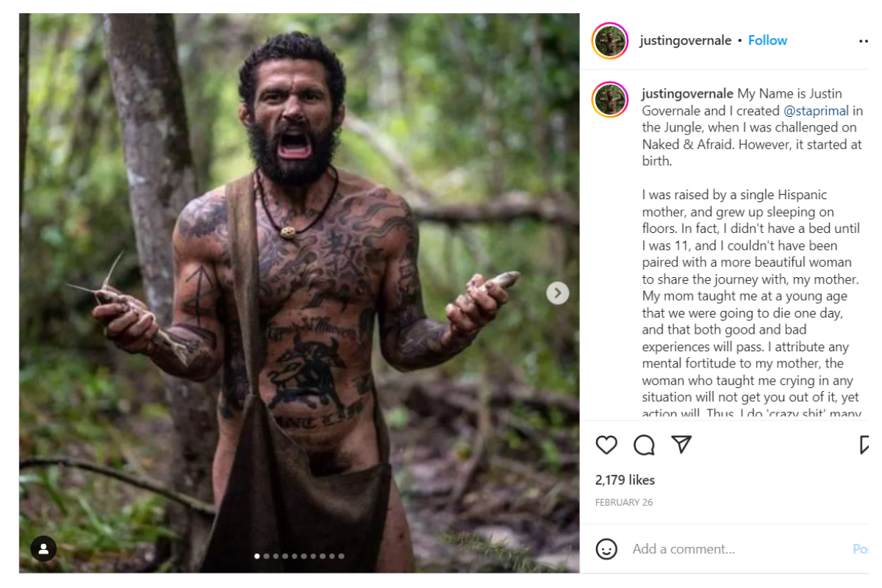Share the post using the paper plane icon
Image resolution: width=882 pixels, height=588 pixels.
[x=681, y=445]
